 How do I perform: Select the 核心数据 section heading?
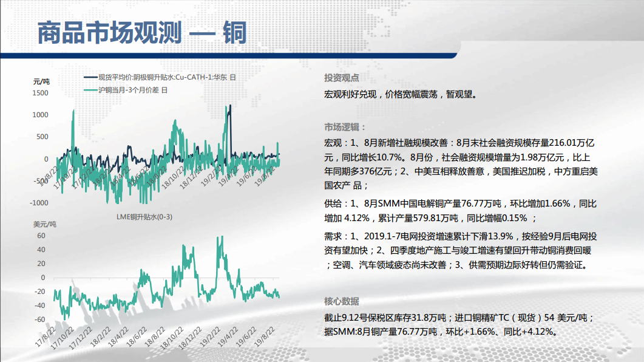click(x=341, y=301)
